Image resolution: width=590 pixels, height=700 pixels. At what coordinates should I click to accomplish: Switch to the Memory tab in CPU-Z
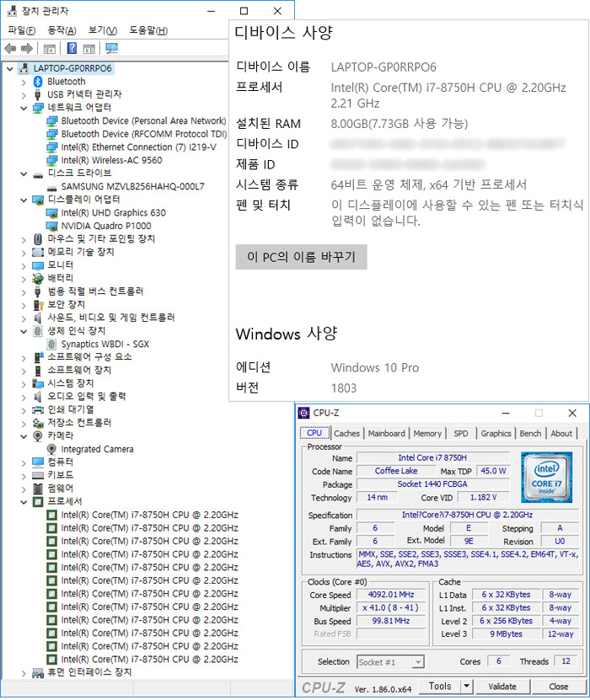coord(427,434)
